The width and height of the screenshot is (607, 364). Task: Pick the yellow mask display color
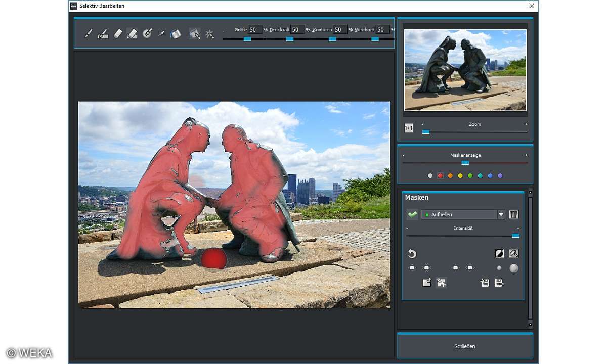[460, 176]
